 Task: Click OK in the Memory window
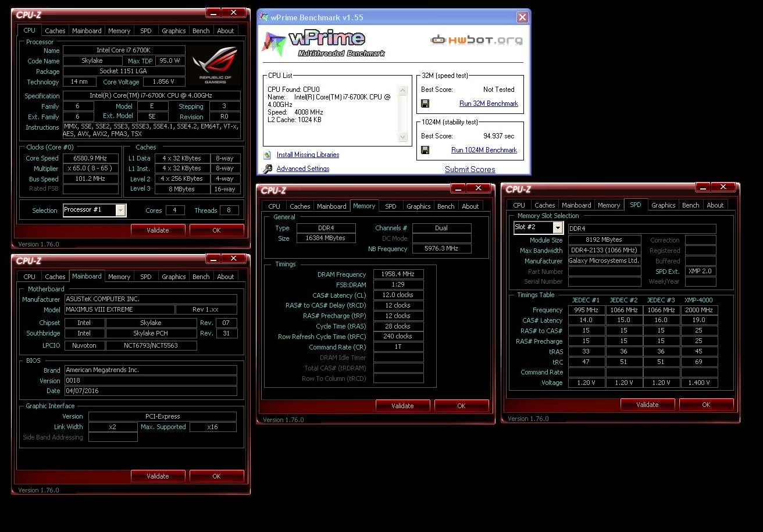(461, 406)
